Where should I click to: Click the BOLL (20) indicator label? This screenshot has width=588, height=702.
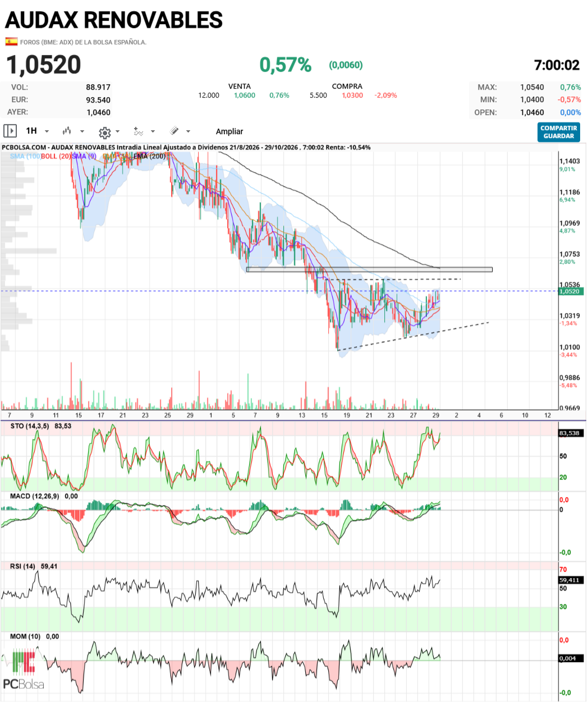pos(56,156)
